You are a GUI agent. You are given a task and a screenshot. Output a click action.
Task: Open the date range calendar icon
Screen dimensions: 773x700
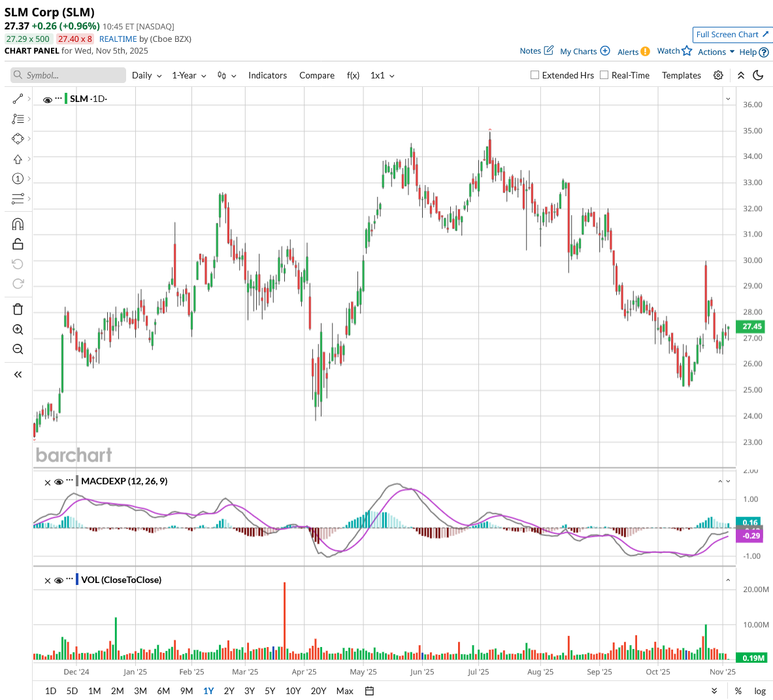click(369, 691)
